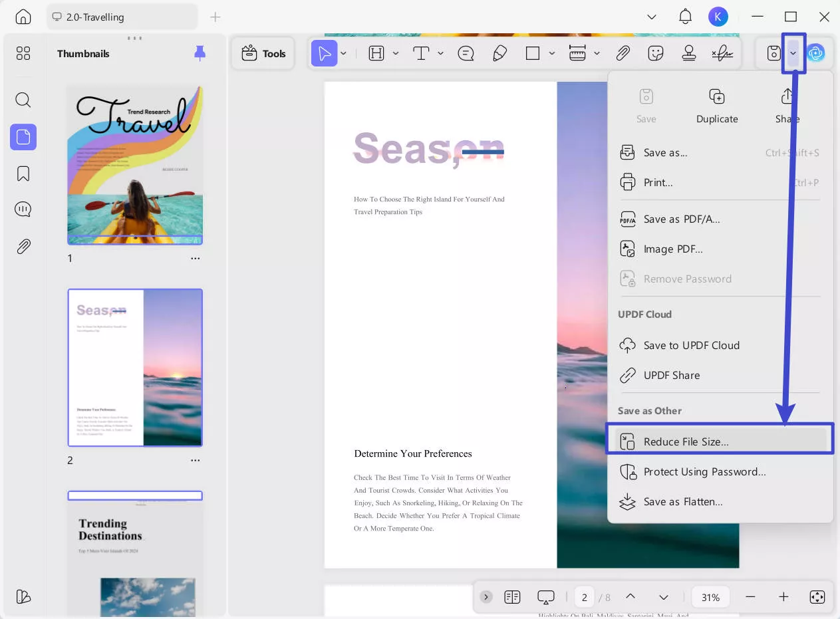Choose the sticker tool
Screen dimensions: 840x619
[656, 53]
